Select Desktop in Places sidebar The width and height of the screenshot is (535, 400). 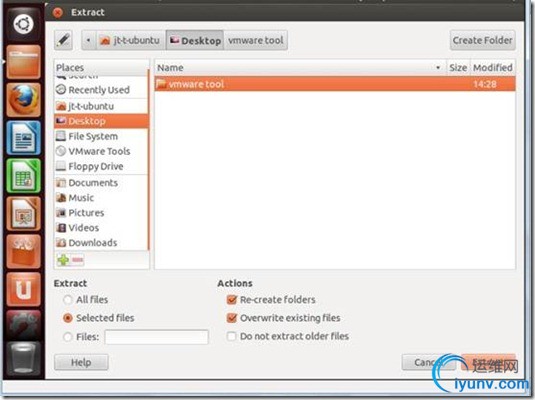[x=101, y=121]
